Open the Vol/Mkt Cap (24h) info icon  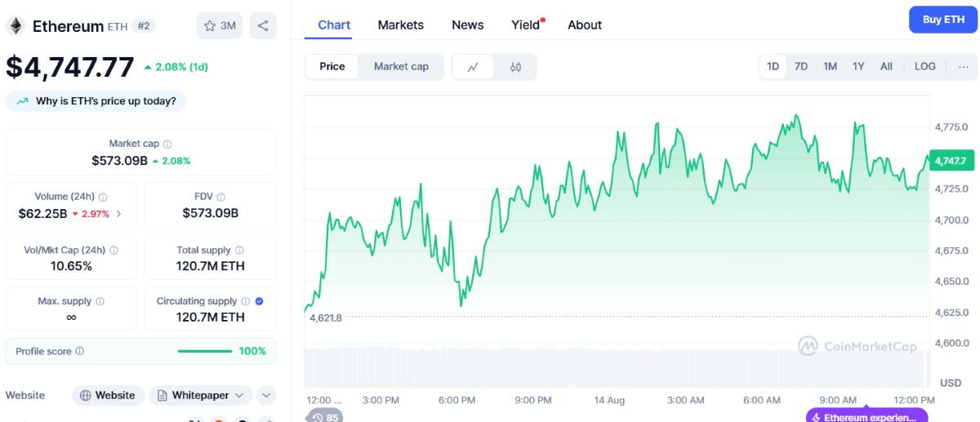point(114,251)
